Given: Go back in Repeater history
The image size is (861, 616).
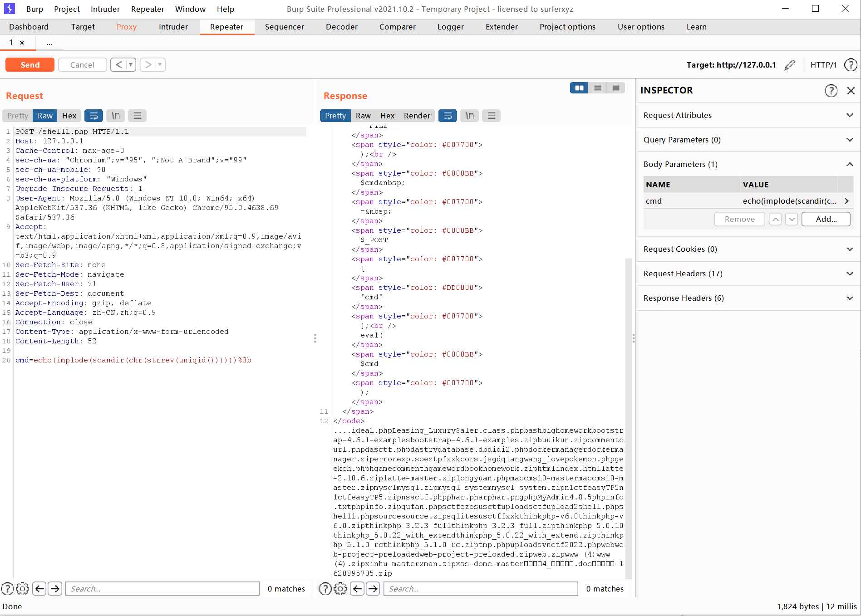Looking at the screenshot, I should (118, 65).
